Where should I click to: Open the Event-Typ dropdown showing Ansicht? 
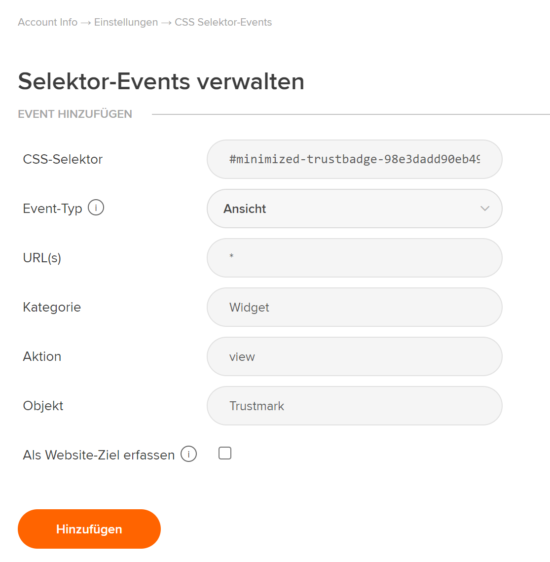pyautogui.click(x=354, y=209)
